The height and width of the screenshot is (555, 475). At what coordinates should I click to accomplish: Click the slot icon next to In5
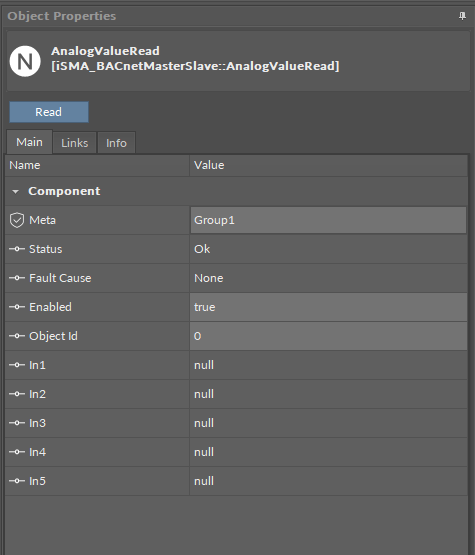(x=17, y=481)
